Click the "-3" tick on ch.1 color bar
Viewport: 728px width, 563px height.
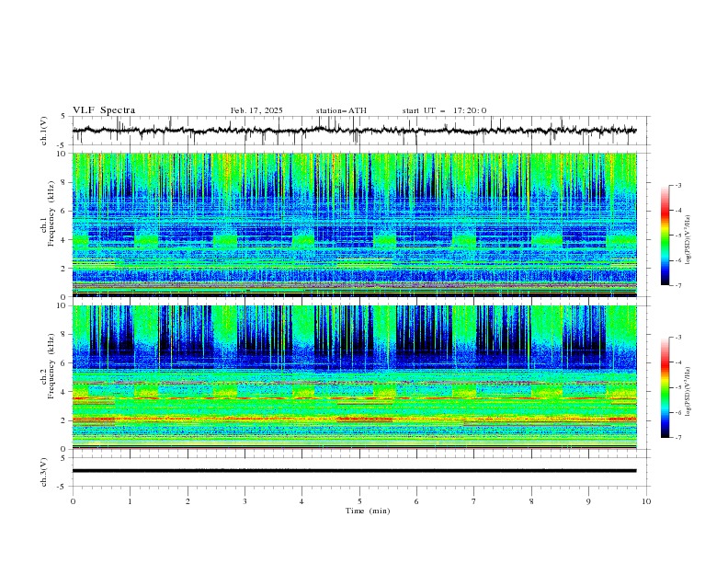[678, 185]
